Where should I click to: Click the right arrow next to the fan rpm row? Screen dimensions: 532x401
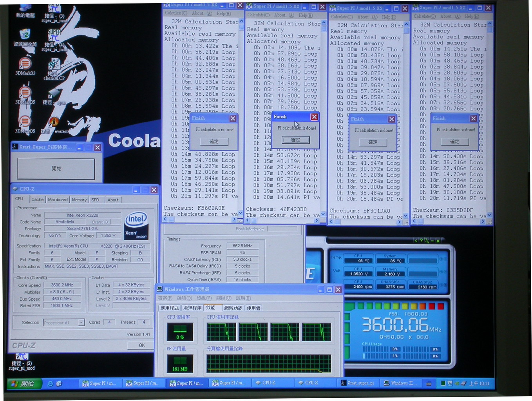(x=445, y=285)
